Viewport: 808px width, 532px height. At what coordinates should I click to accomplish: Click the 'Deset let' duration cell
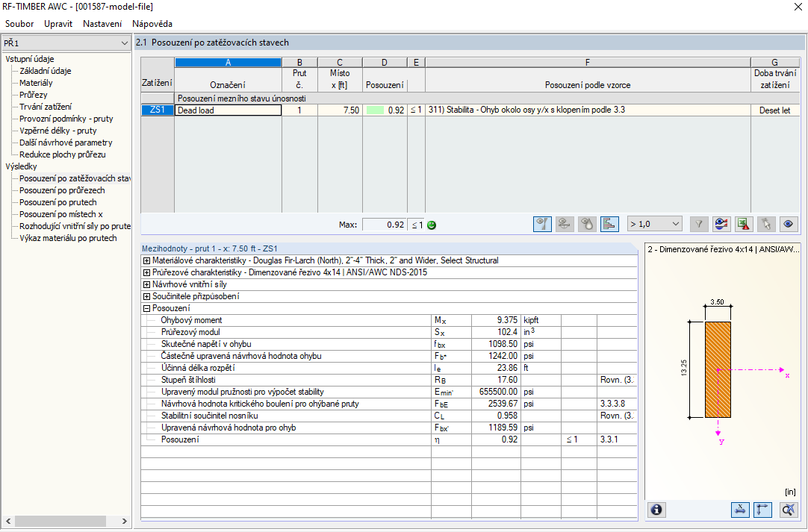point(775,110)
